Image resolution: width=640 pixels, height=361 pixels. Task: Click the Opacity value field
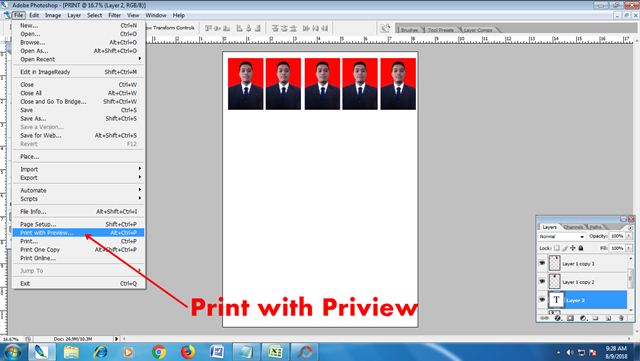[617, 236]
